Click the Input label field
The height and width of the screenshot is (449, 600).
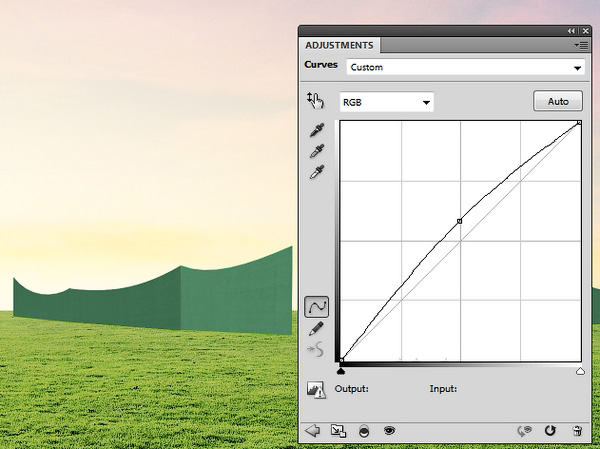[443, 389]
